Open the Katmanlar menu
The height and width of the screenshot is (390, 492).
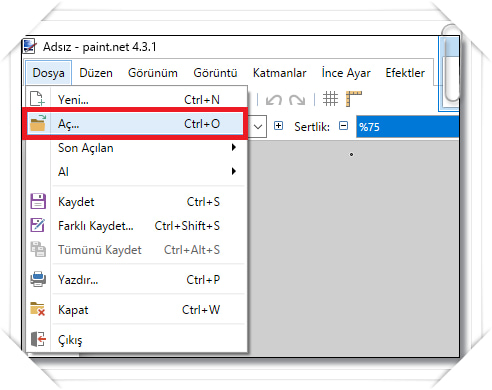click(x=279, y=73)
